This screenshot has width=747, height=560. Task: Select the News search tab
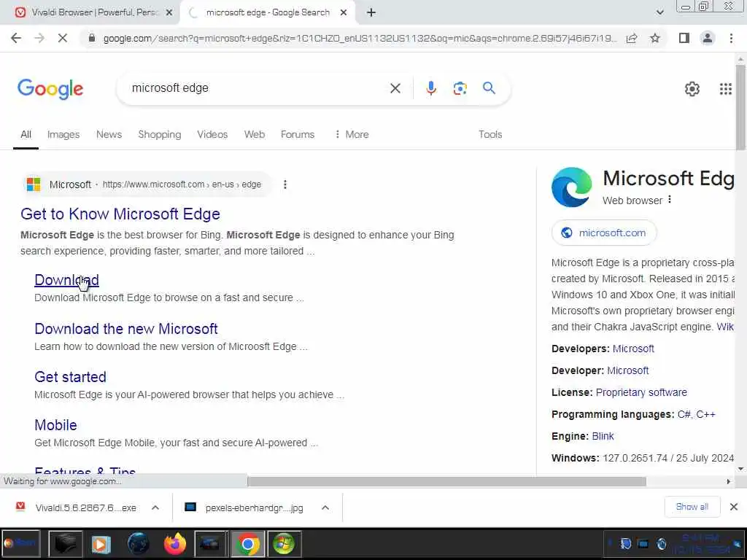[109, 134]
